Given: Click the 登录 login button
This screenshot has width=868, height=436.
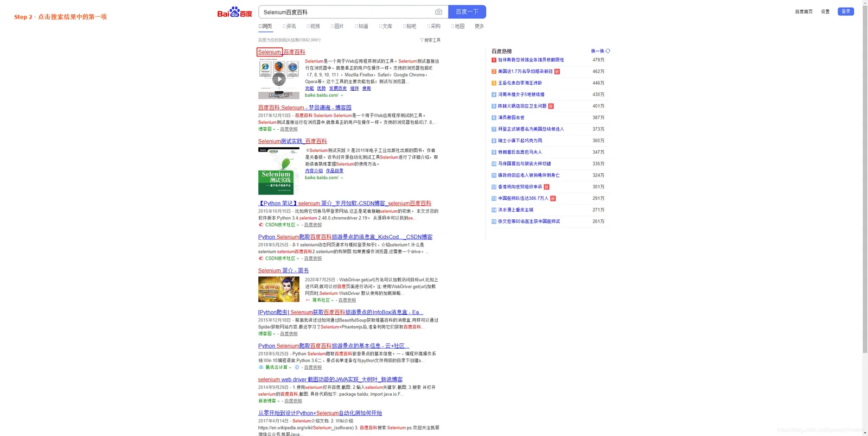Looking at the screenshot, I should point(846,11).
